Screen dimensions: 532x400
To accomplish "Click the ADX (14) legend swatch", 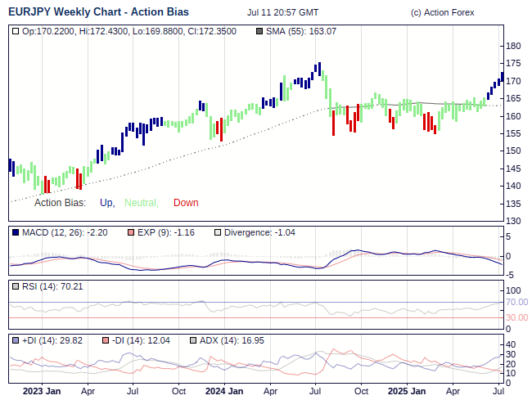I will tap(193, 339).
